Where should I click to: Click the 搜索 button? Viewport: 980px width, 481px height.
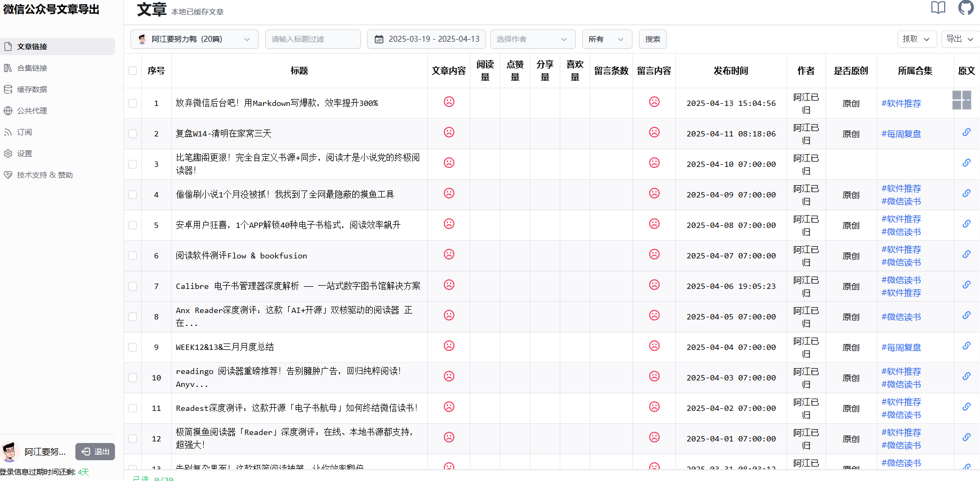click(x=653, y=39)
